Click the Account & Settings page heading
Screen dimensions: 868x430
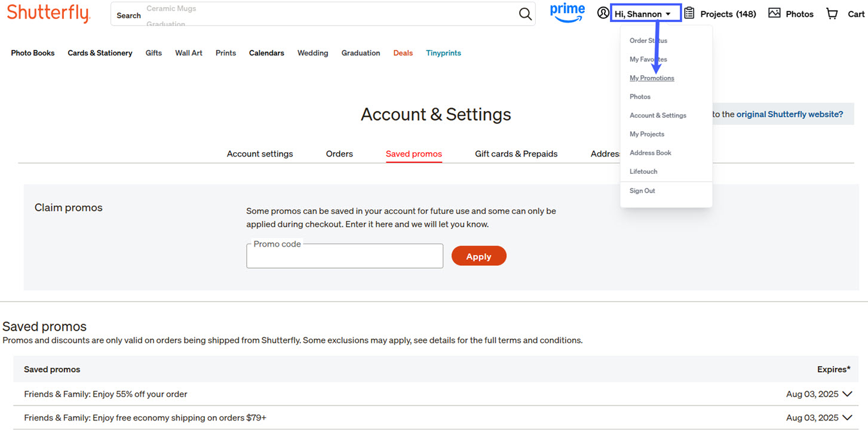tap(436, 115)
